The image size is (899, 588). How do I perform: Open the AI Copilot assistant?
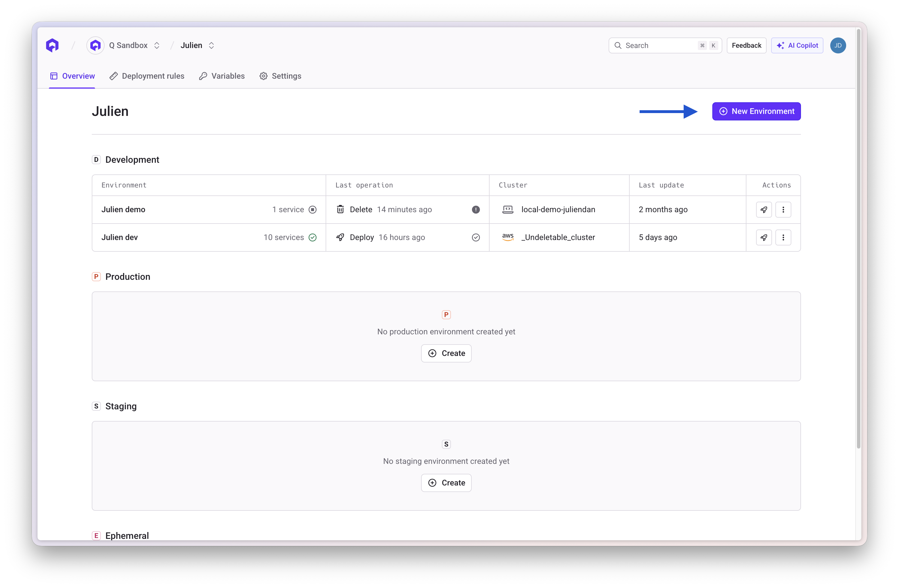click(797, 45)
